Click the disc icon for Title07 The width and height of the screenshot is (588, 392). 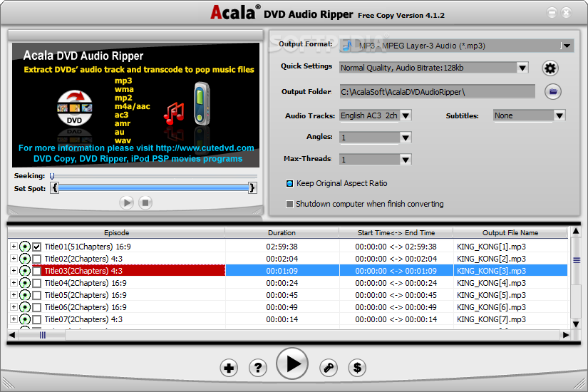pyautogui.click(x=25, y=319)
